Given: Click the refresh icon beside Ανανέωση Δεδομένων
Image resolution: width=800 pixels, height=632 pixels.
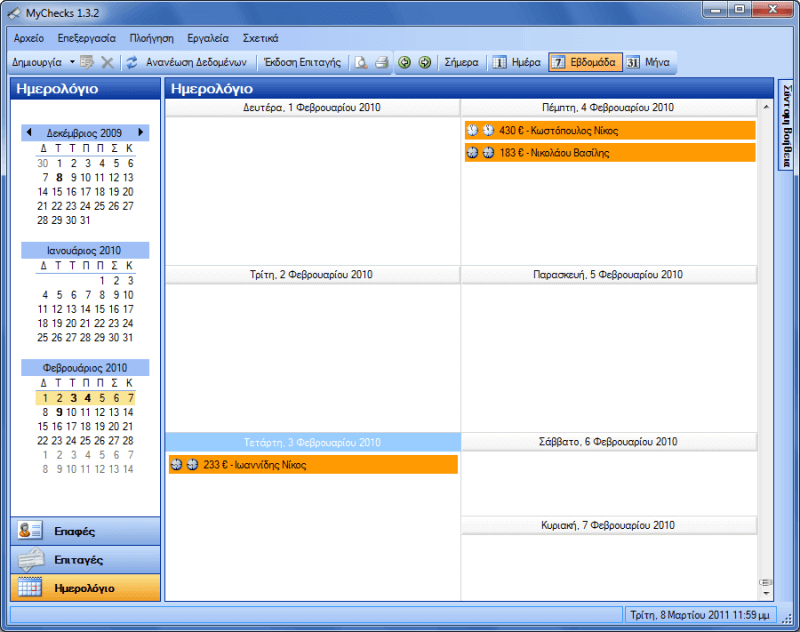Looking at the screenshot, I should [132, 62].
